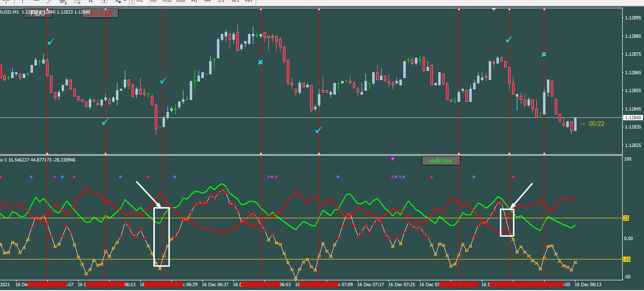Select cyan check mark below the 1.12840 line
Image resolution: width=644 pixels, height=291 pixels.
point(318,130)
